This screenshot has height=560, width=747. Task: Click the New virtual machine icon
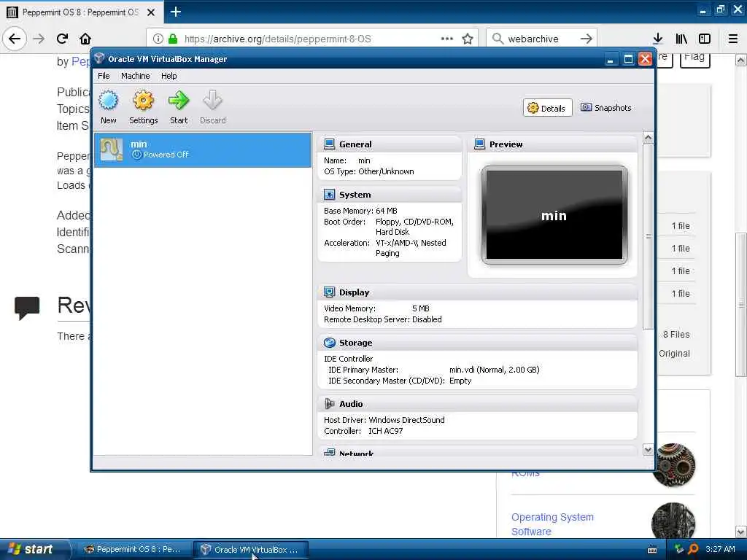pyautogui.click(x=108, y=108)
